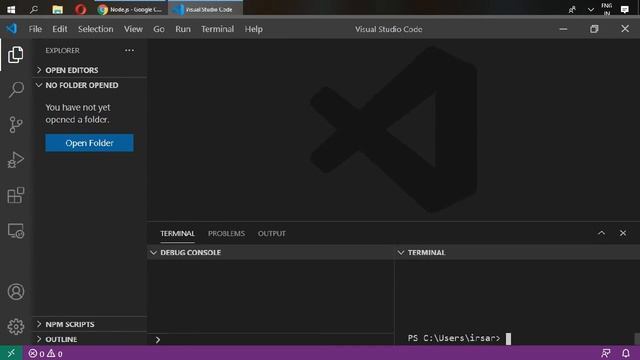Click the remote window indicator in status bar

click(11, 353)
